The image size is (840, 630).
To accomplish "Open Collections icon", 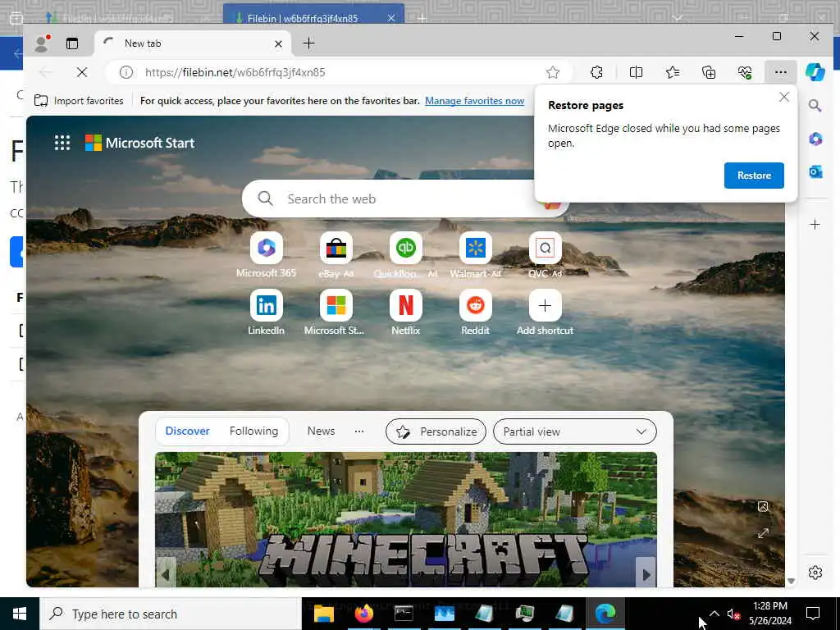I will click(708, 72).
